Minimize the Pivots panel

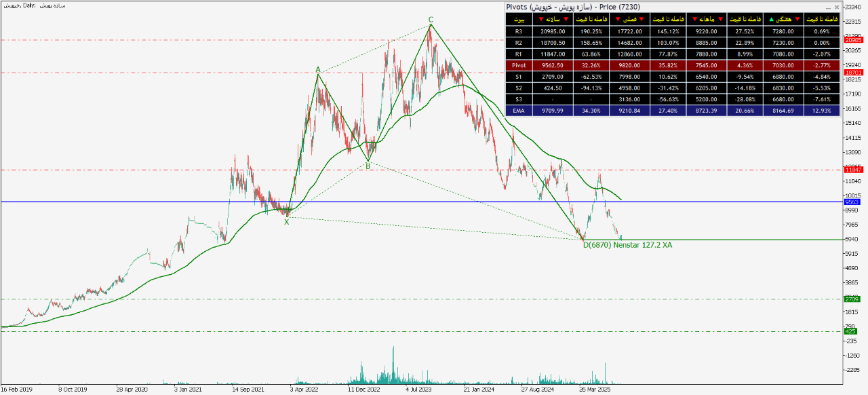[x=827, y=7]
